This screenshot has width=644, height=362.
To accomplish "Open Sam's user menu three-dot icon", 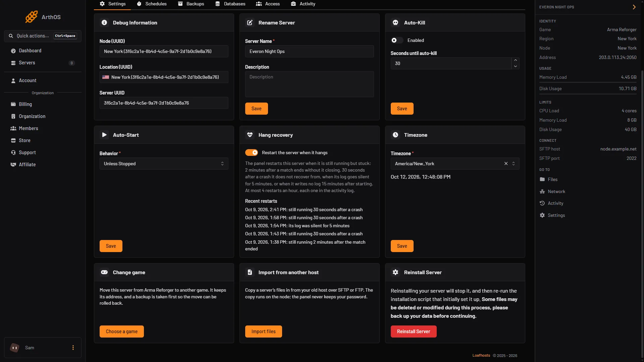I will coord(73,348).
